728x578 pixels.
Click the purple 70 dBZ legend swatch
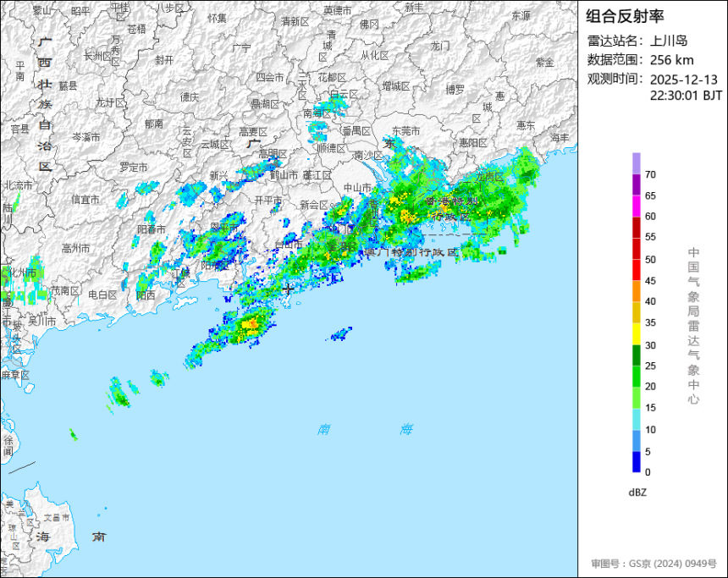click(x=636, y=163)
